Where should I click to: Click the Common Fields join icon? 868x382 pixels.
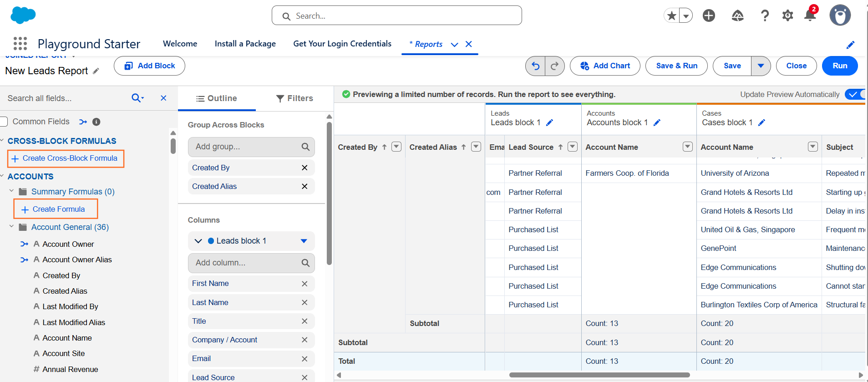point(83,122)
